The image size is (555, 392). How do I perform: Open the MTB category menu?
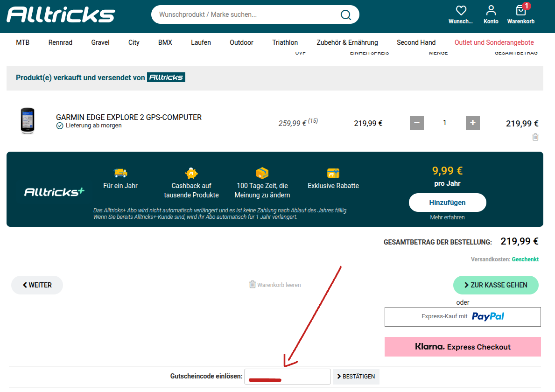pyautogui.click(x=22, y=42)
